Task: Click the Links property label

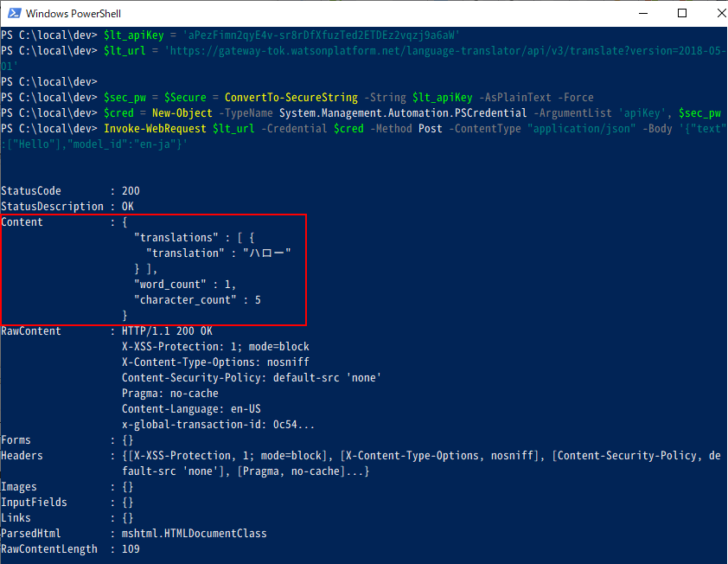Action: (16, 518)
